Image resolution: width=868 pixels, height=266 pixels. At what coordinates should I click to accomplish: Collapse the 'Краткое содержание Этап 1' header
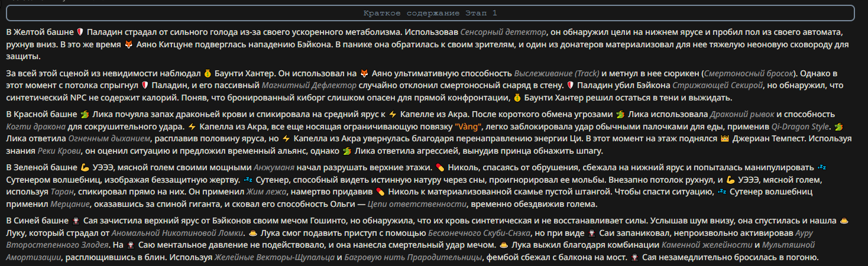430,12
